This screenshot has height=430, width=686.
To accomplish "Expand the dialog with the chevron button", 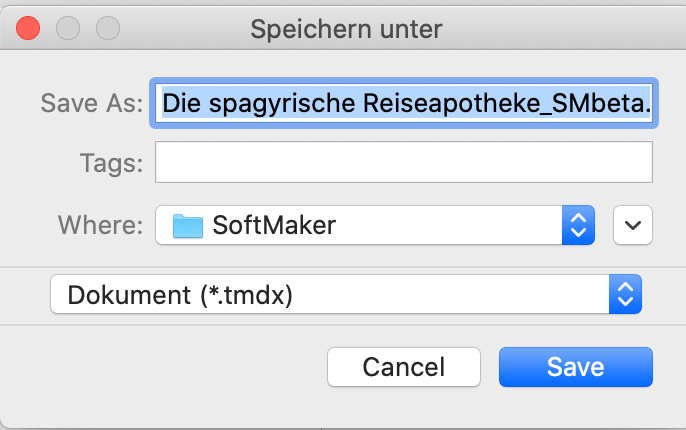I will point(633,225).
